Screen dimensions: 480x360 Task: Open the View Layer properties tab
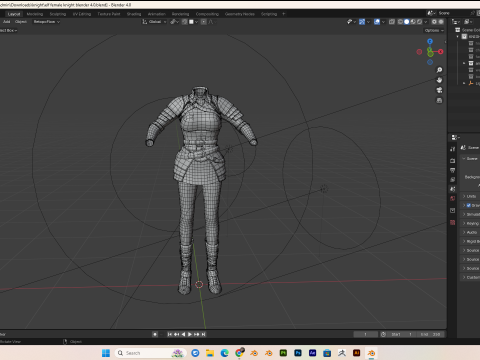tap(452, 180)
